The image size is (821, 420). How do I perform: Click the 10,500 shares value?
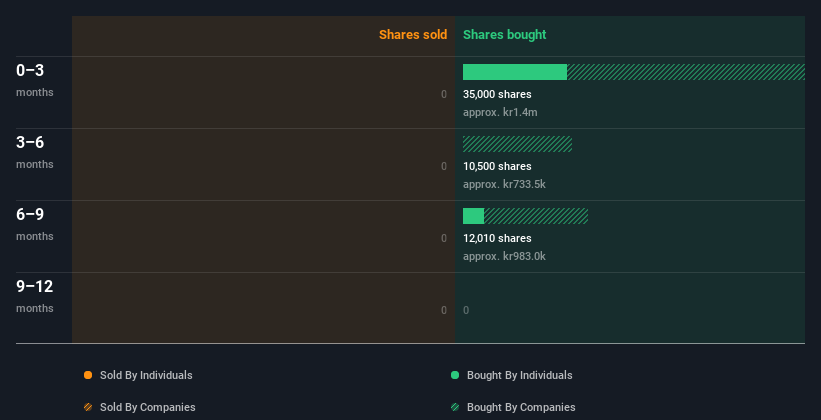[497, 167]
